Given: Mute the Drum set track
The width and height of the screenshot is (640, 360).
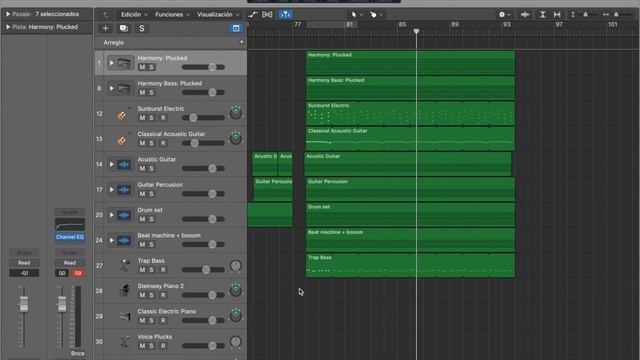Looking at the screenshot, I should point(142,219).
